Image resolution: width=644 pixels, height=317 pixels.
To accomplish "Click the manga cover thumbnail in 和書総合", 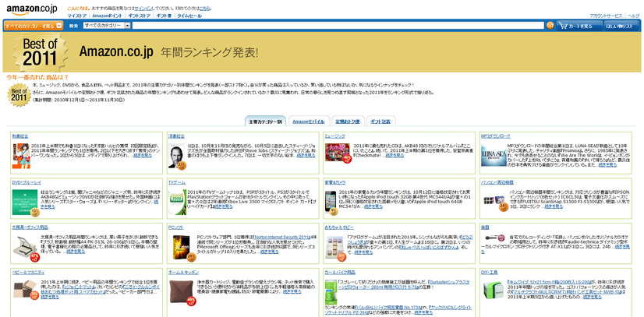I will point(20,157).
